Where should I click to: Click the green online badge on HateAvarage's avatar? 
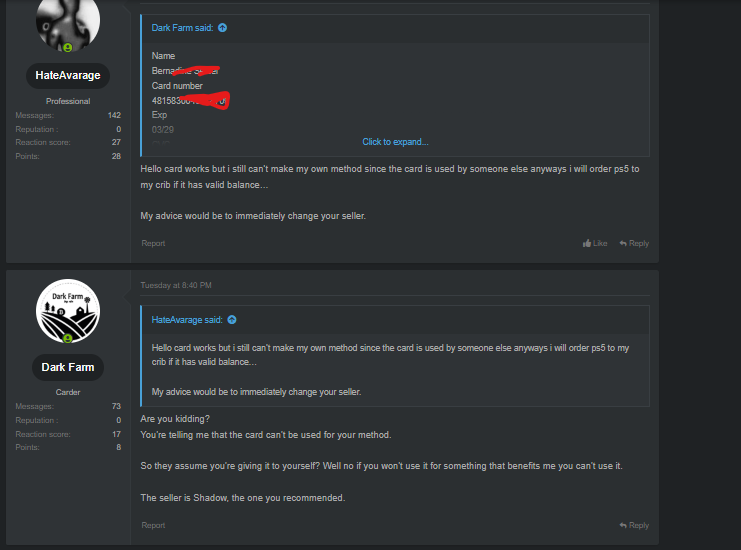[x=68, y=47]
